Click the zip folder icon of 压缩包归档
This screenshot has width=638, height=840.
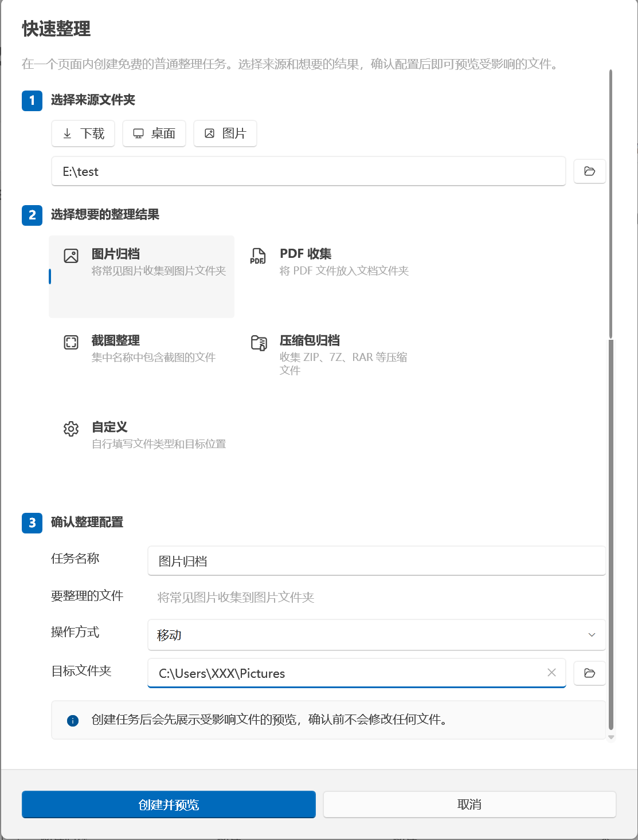259,343
